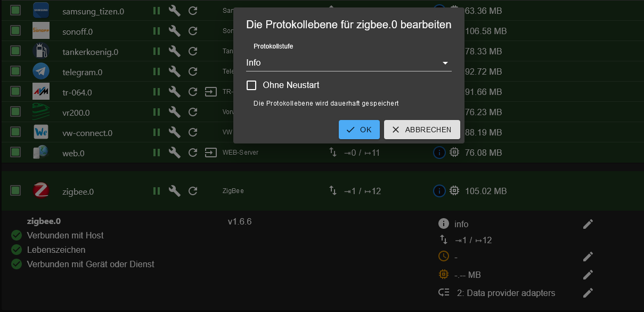Click the vw-connect.0 adapter logo
644x312 pixels.
(41, 132)
